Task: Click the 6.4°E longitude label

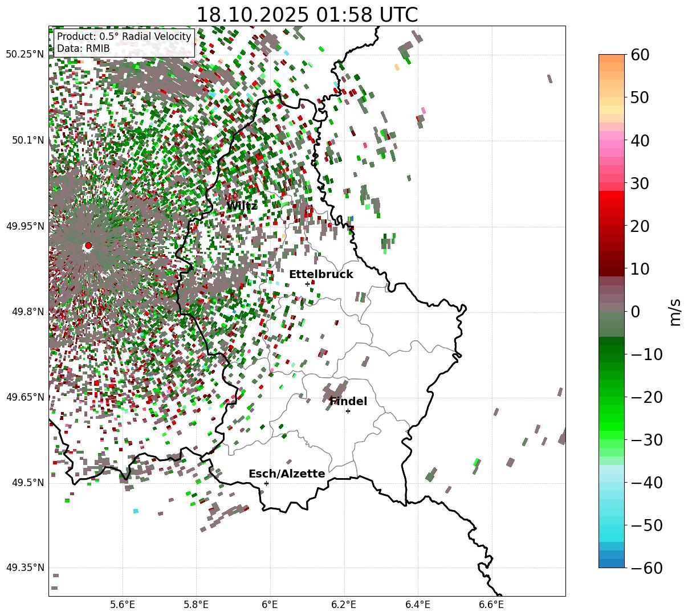Action: 418,605
